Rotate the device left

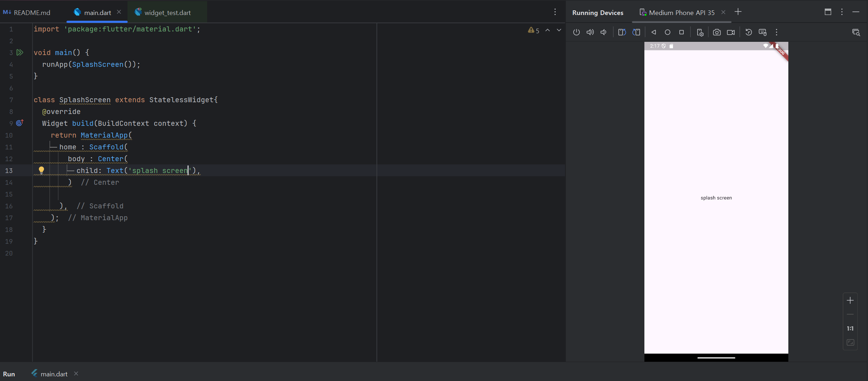(x=622, y=32)
